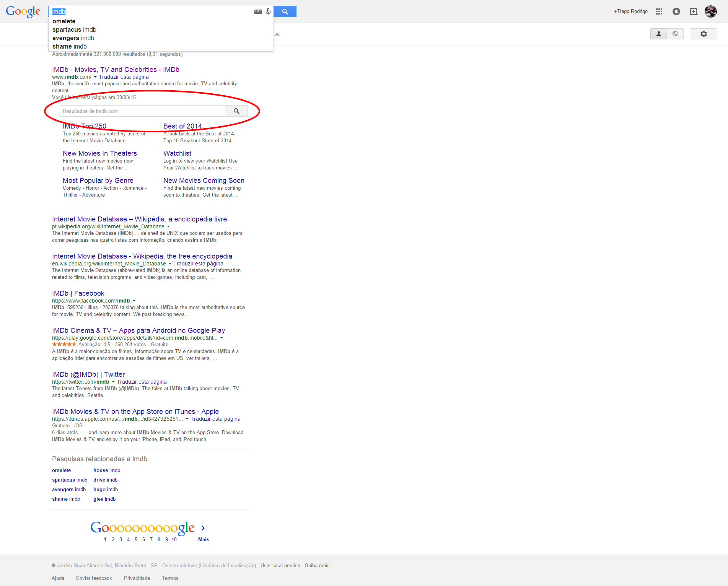The width and height of the screenshot is (728, 586).
Task: Open the 'Ajuda' footer link
Action: click(58, 578)
